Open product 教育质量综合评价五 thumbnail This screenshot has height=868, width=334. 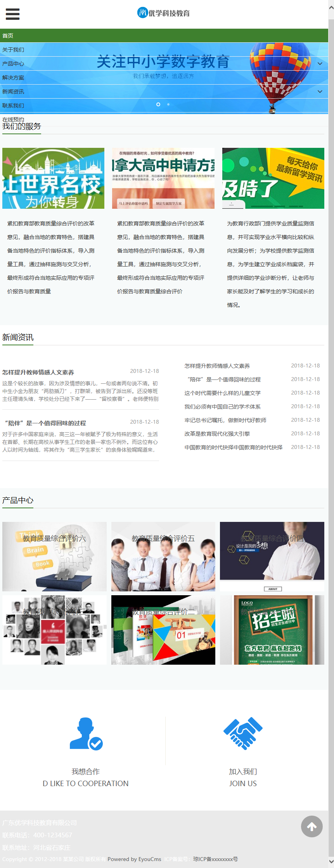[x=163, y=556]
